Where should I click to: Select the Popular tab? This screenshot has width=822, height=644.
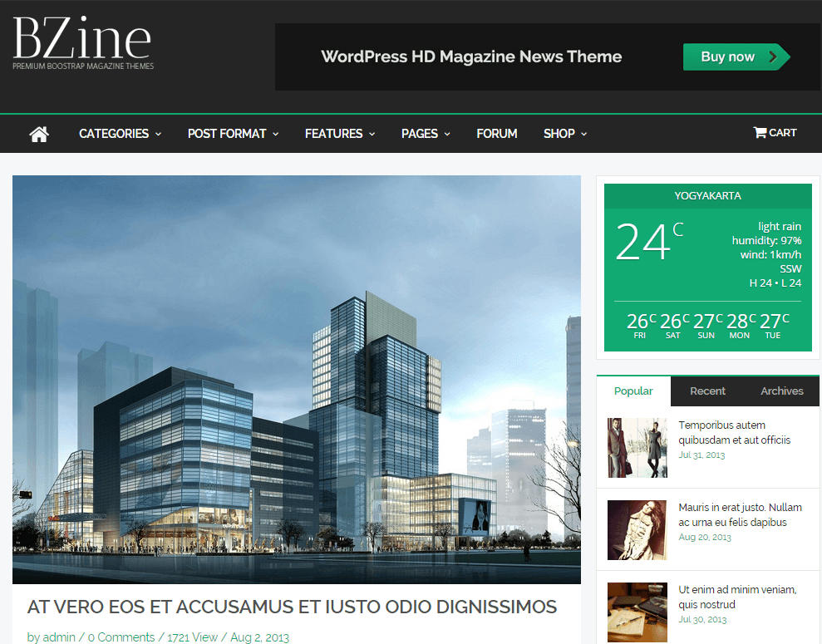pos(633,391)
